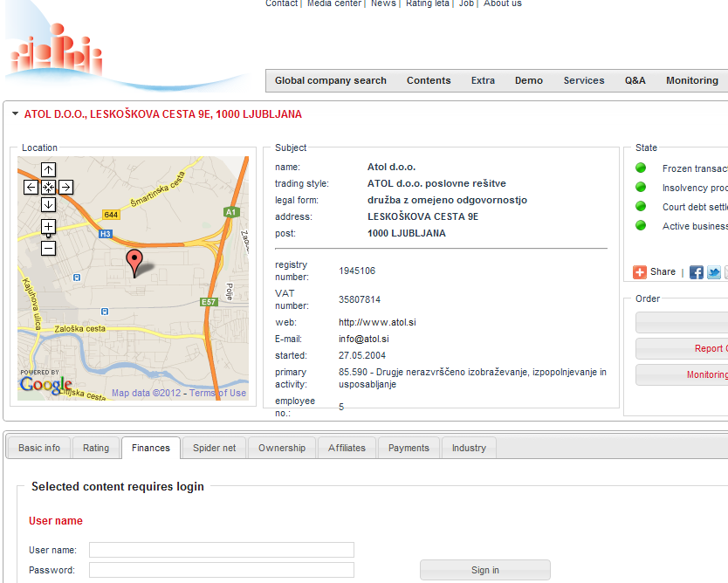Switch to the Ownership tab

pos(282,448)
